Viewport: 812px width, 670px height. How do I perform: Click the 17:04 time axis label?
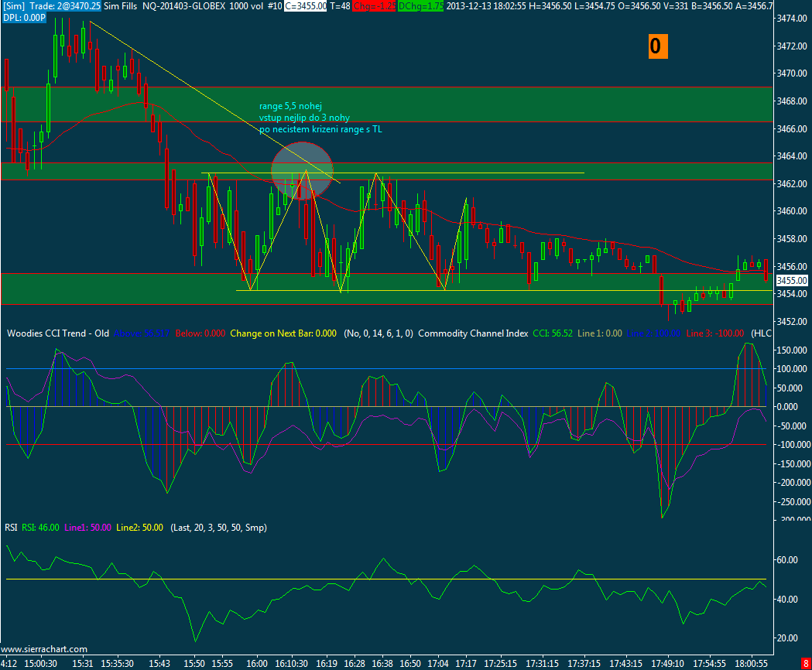pos(438,663)
